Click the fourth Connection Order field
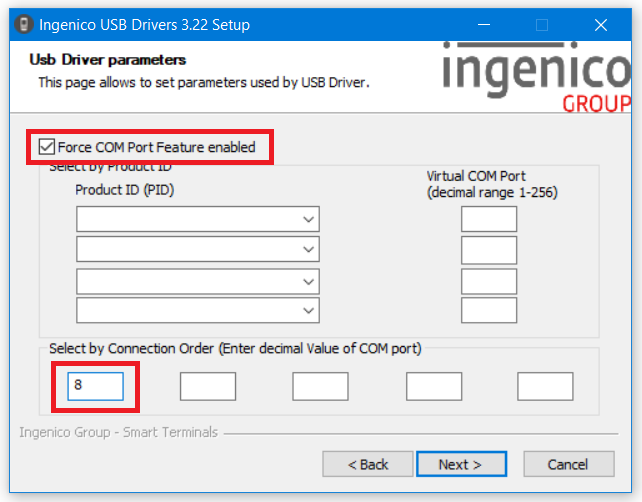Viewport: 642px width, 502px height. point(434,386)
